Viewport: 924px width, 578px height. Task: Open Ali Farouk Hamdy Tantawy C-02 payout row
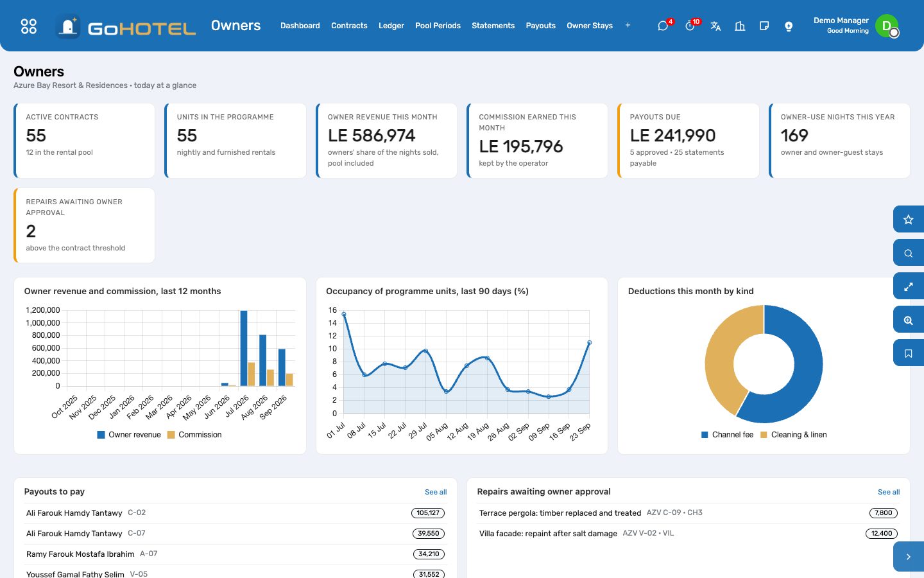coord(235,513)
